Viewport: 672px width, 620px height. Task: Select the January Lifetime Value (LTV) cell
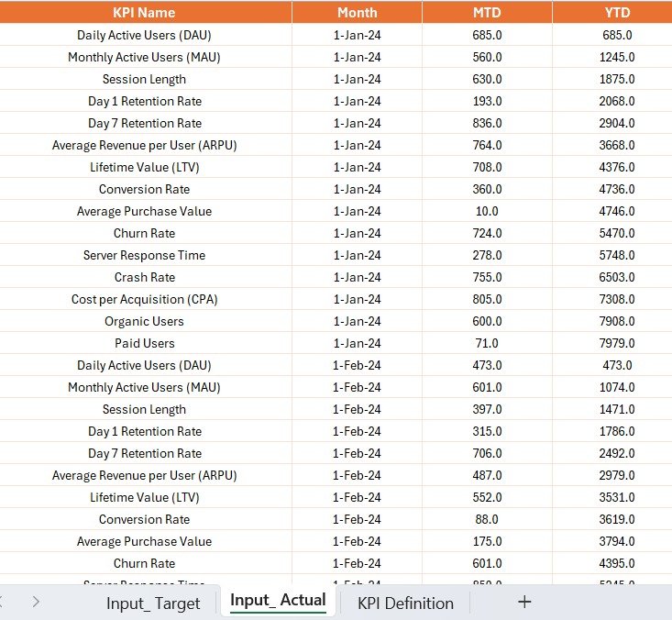144,167
